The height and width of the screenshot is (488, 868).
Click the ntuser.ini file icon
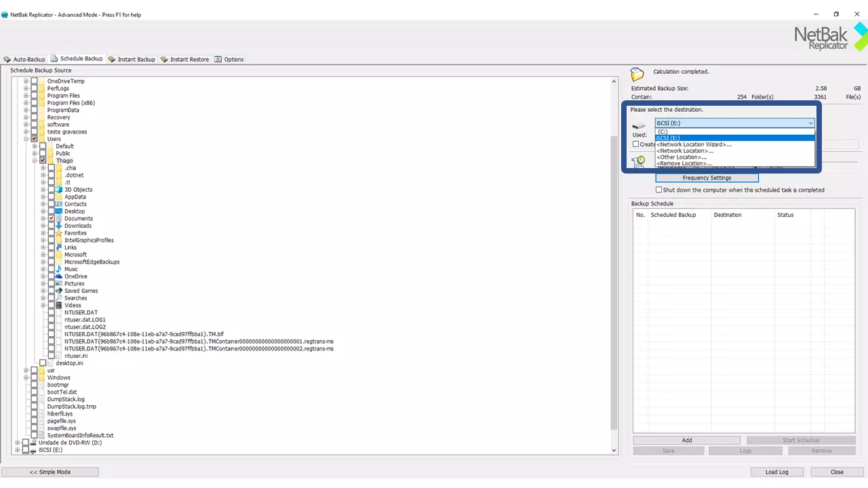pos(59,356)
